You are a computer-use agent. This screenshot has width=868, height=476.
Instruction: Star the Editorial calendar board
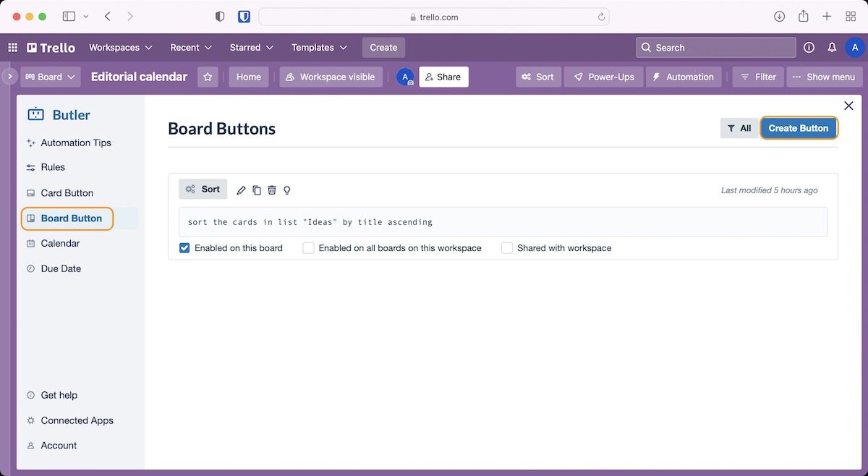click(x=208, y=77)
